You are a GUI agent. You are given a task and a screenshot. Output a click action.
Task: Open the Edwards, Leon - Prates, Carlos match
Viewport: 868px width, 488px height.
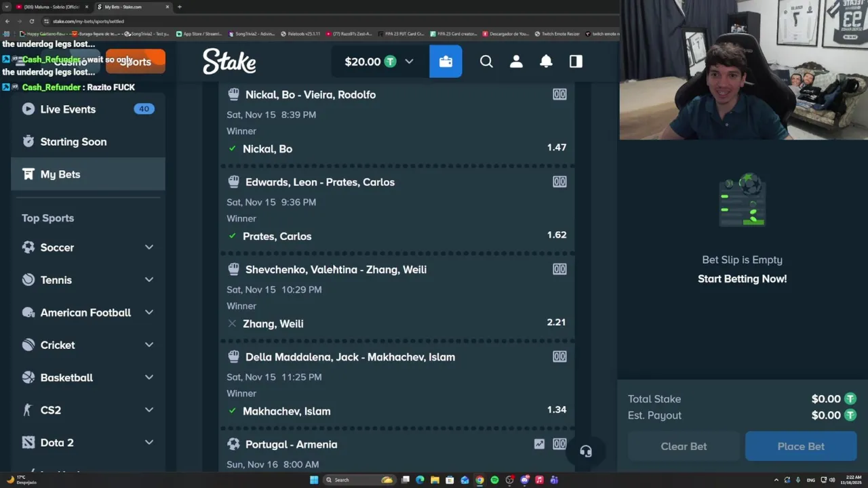[x=320, y=182]
